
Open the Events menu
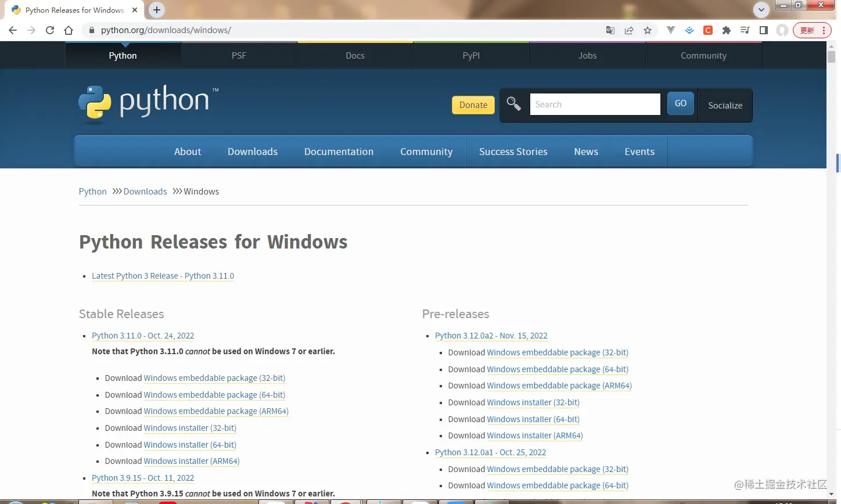639,152
